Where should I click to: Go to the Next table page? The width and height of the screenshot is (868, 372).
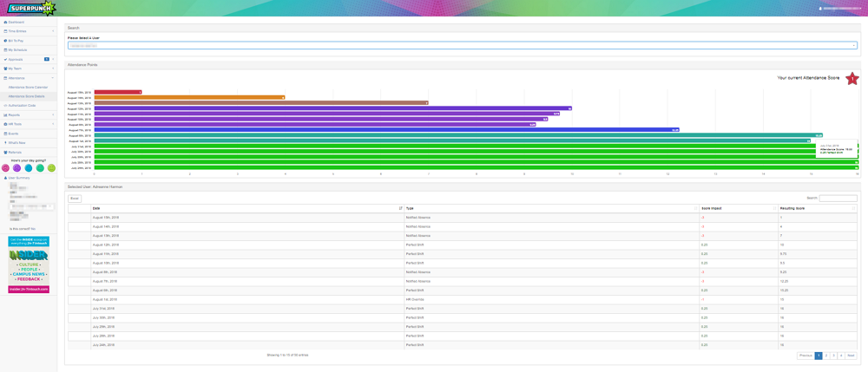(x=851, y=356)
